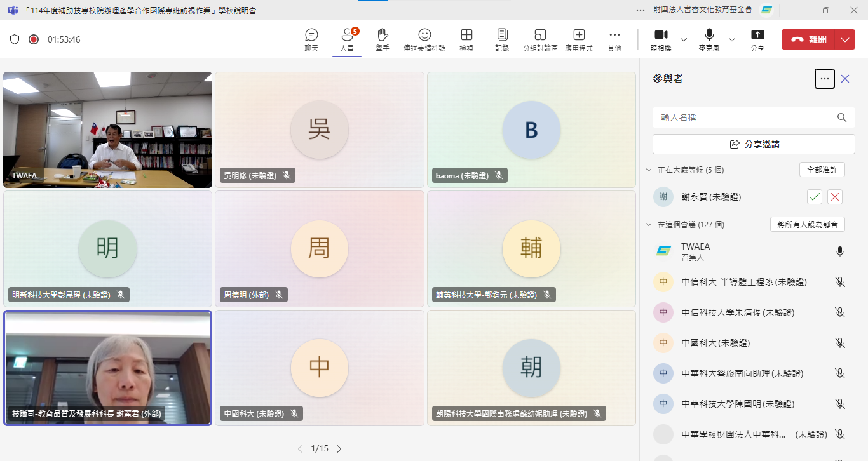Click the share screen (分享) icon
The height and width of the screenshot is (461, 868).
pyautogui.click(x=757, y=39)
